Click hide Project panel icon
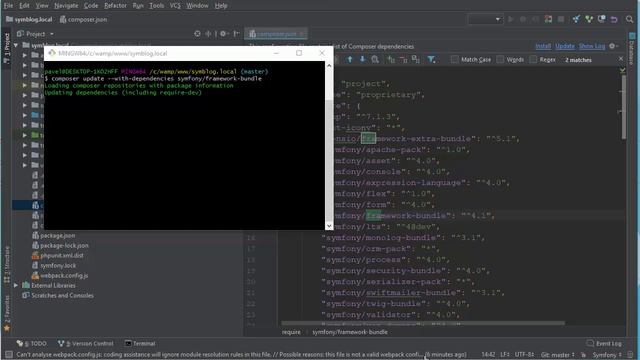The height and width of the screenshot is (360, 640). [236, 33]
